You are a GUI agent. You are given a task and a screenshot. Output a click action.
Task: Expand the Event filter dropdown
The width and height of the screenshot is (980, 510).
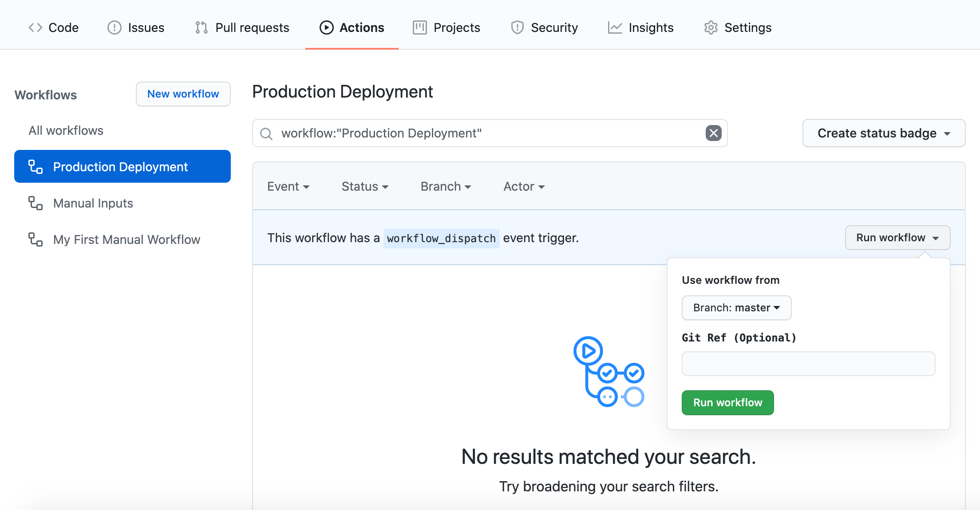coord(288,187)
